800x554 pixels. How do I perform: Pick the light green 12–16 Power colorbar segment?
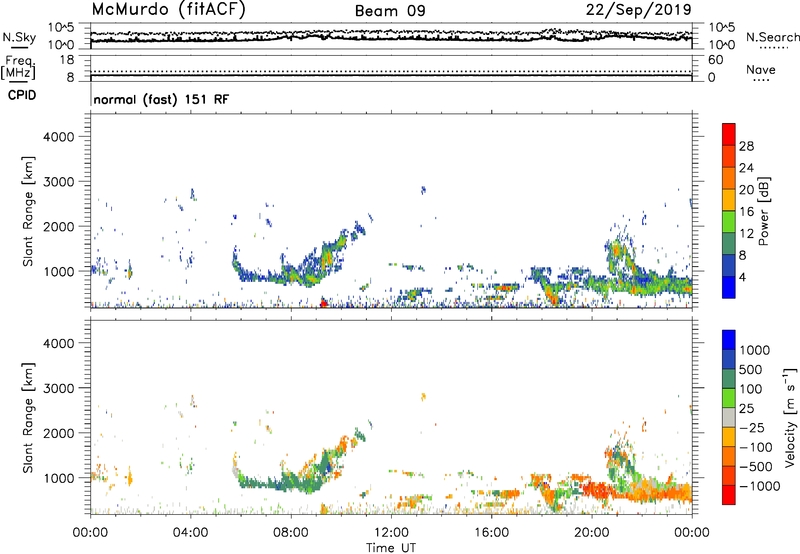coord(729,222)
